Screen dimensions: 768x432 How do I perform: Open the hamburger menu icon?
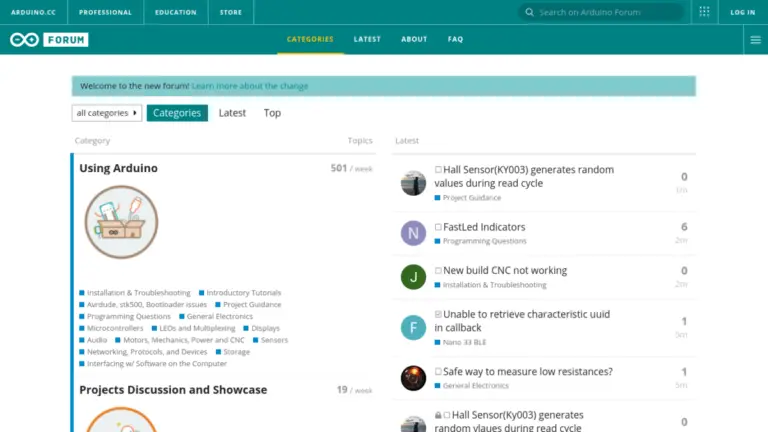(x=755, y=40)
